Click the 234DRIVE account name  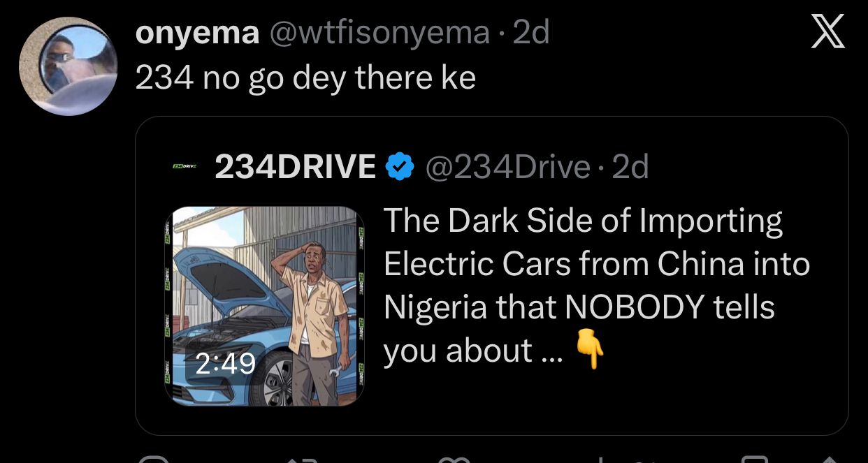(296, 167)
